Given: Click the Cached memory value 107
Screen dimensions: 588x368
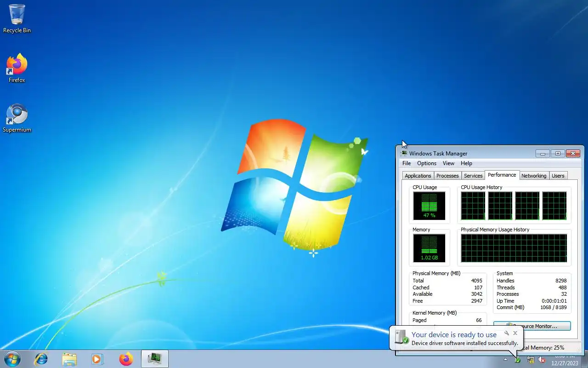Looking at the screenshot, I should point(478,287).
